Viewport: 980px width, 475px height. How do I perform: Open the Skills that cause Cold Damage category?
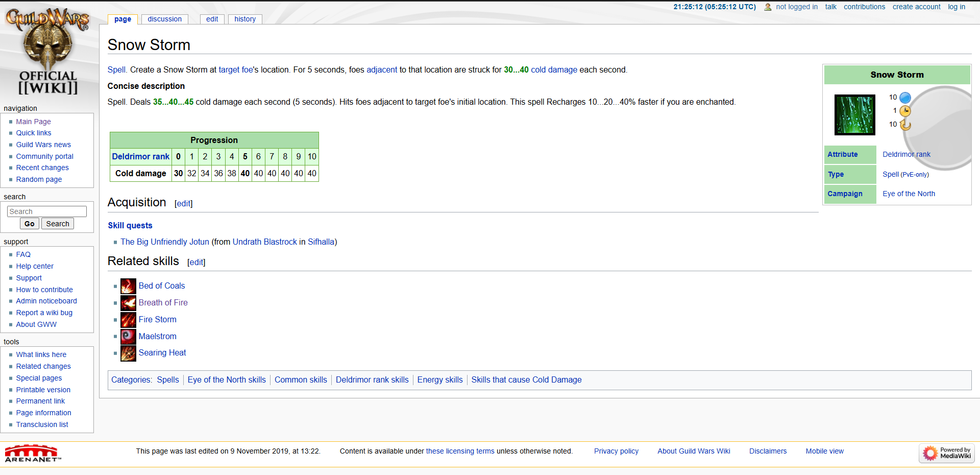click(x=526, y=380)
